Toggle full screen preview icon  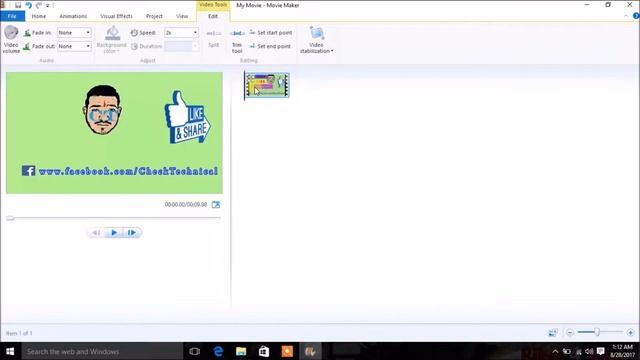[x=216, y=205]
